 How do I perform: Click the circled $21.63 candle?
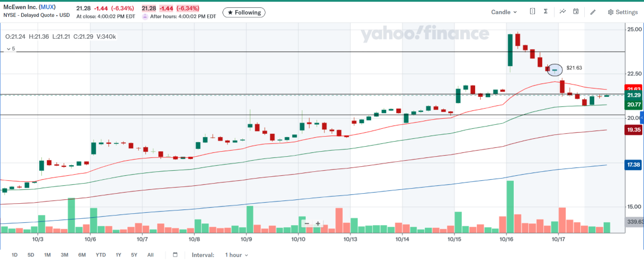coord(555,71)
